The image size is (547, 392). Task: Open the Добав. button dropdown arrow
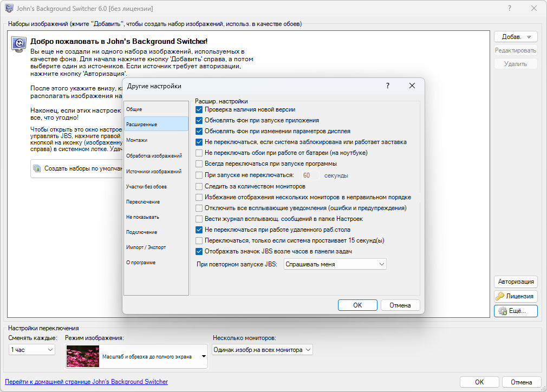[x=529, y=37]
